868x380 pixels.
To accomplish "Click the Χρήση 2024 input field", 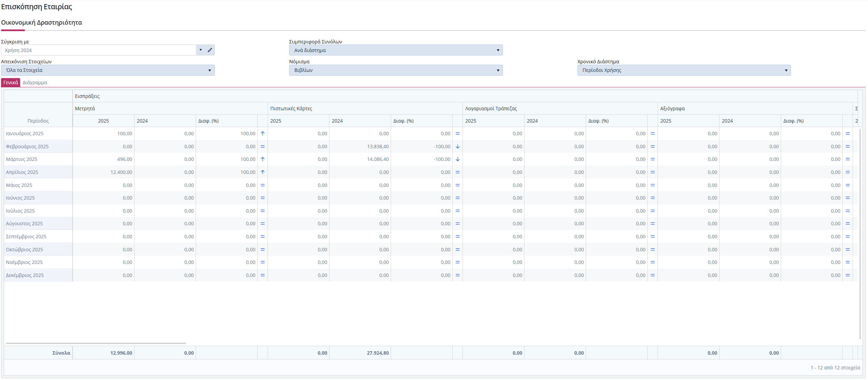I will pos(99,50).
